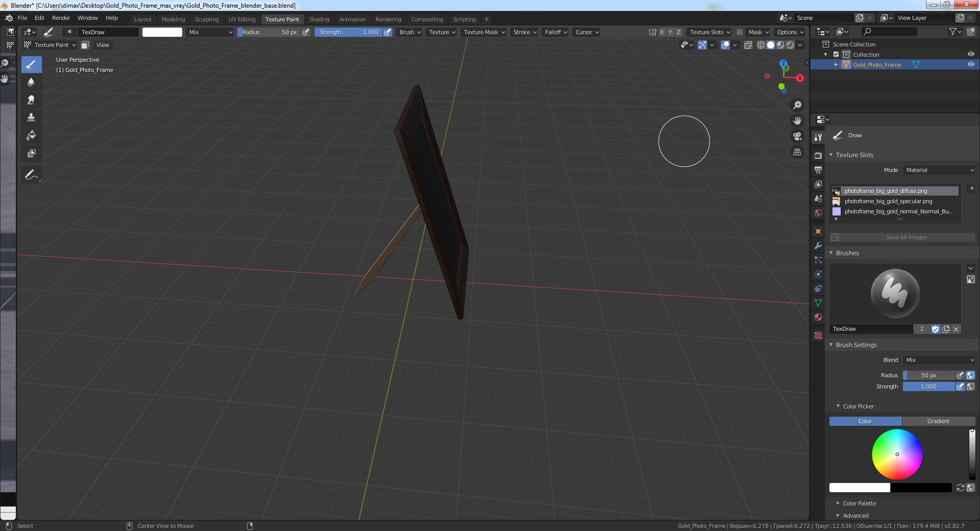Open the header Options popover
Screen dimensions: 980x531
point(790,32)
